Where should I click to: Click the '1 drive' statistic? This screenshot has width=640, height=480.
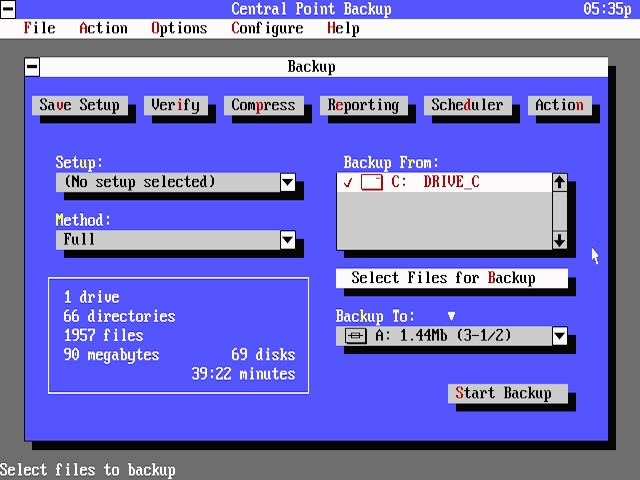click(x=91, y=297)
